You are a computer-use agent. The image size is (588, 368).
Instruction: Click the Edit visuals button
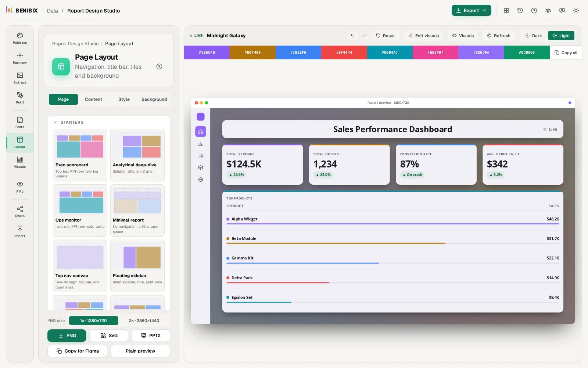423,36
